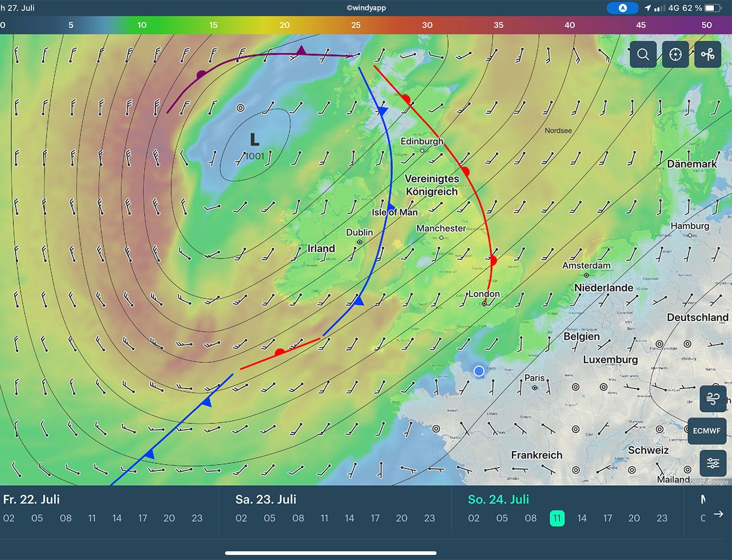Select the Fr. 22. Juli day
This screenshot has width=732, height=560.
pos(31,499)
